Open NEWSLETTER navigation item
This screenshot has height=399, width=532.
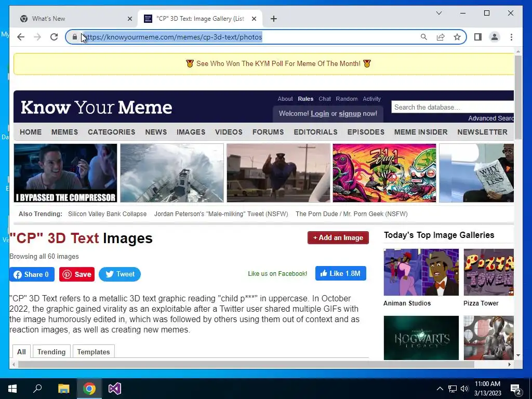pyautogui.click(x=483, y=132)
